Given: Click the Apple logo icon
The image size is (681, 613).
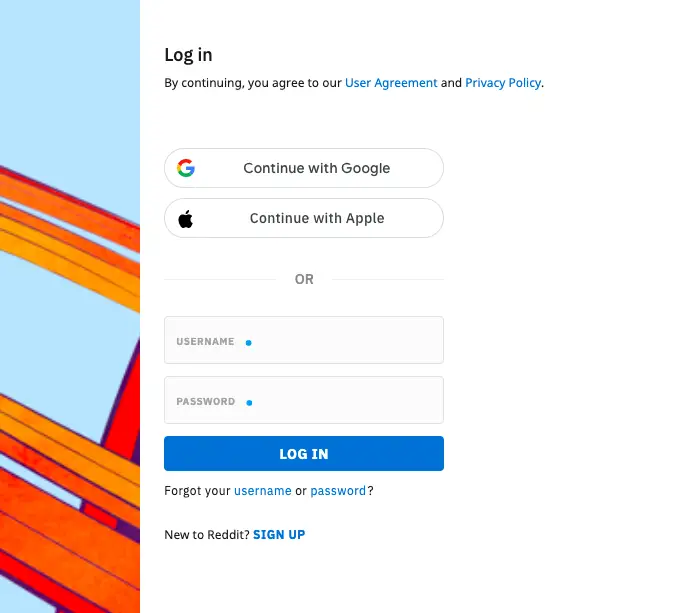Looking at the screenshot, I should point(186,218).
